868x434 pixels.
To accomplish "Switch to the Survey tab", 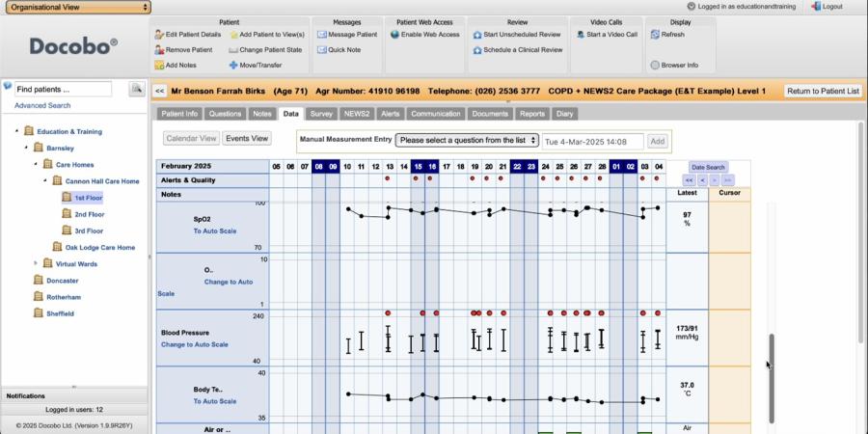I will 321,114.
